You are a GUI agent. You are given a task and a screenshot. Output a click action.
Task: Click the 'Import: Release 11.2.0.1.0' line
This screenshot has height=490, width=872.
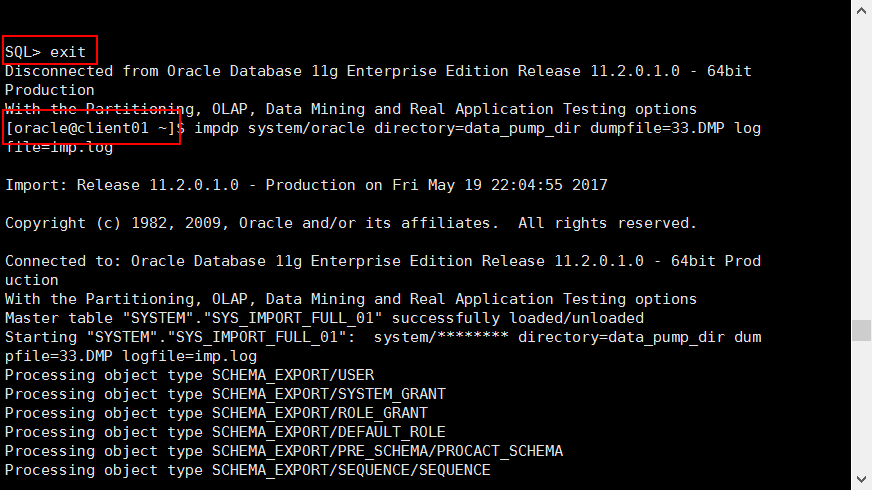[x=306, y=185]
